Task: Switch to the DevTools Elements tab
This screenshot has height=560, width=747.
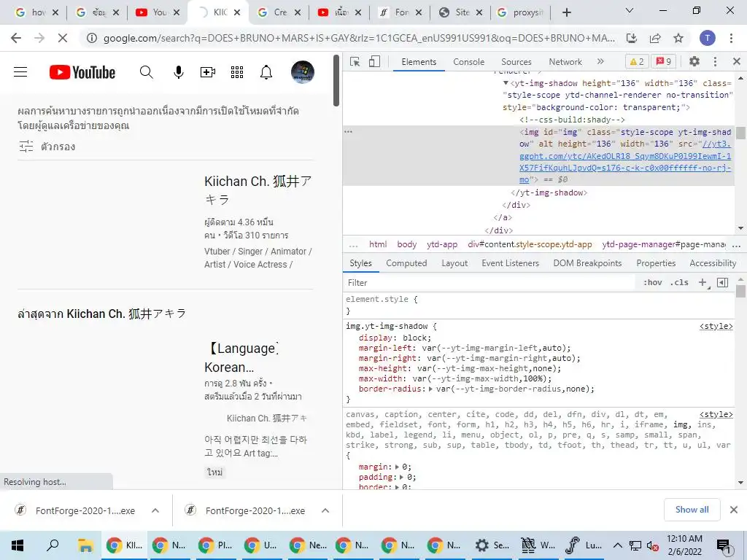Action: tap(419, 62)
